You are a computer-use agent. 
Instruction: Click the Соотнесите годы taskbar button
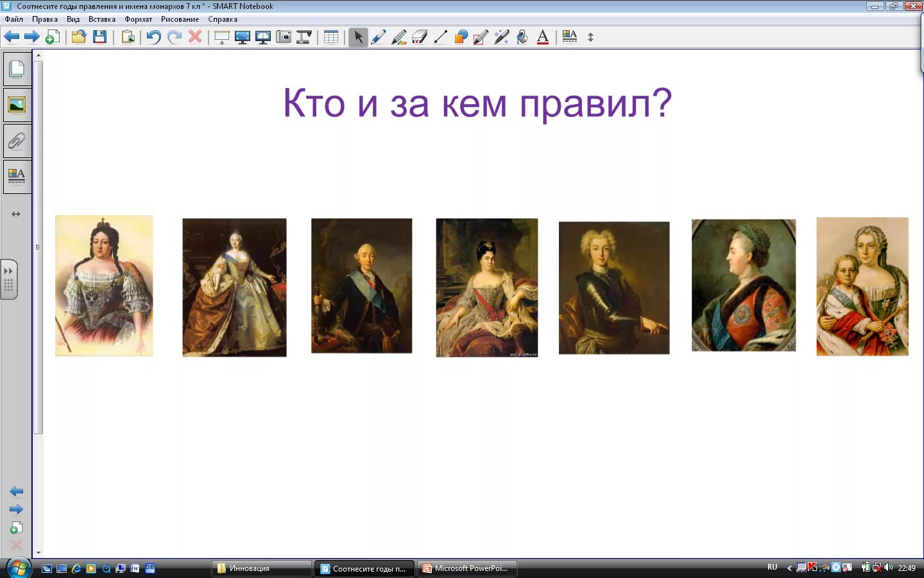tap(364, 568)
